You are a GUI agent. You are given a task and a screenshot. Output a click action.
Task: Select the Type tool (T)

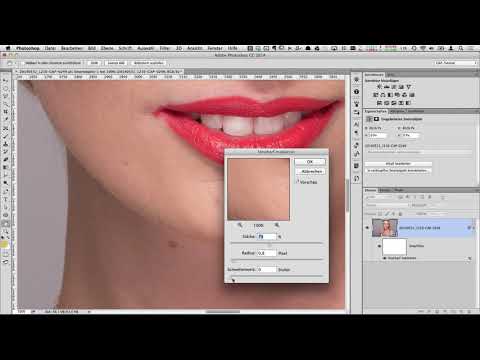(6, 199)
